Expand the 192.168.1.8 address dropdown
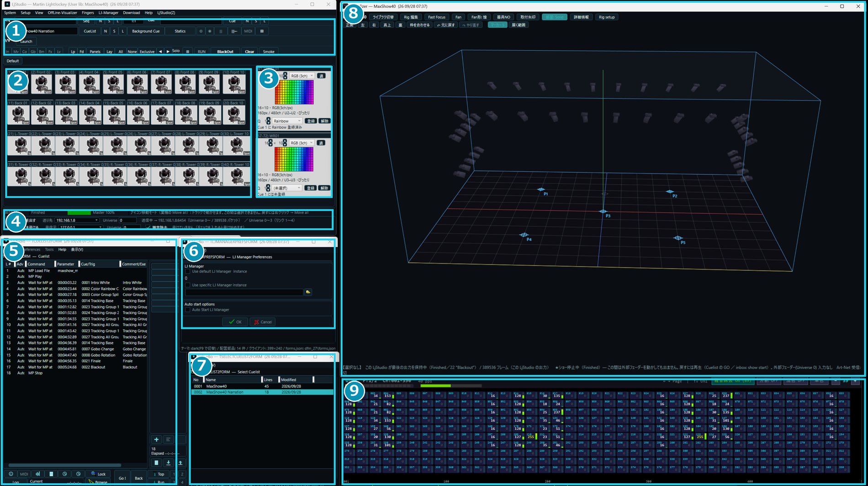The width and height of the screenshot is (868, 486). pyautogui.click(x=77, y=220)
